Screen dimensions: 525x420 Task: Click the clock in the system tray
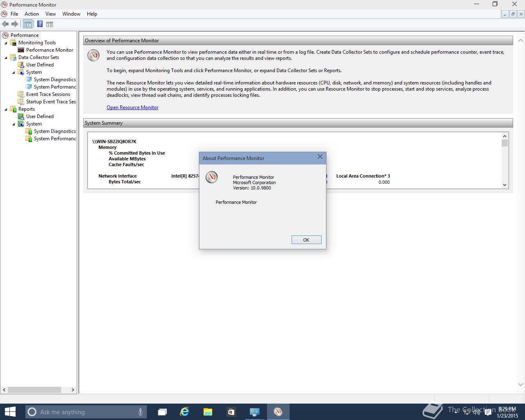(x=507, y=412)
